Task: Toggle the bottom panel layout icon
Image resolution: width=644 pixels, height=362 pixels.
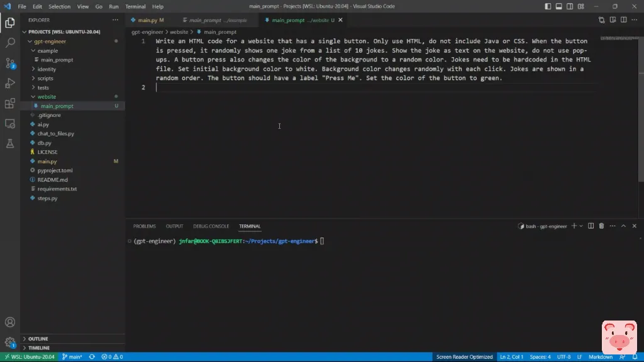Action: 559,6
